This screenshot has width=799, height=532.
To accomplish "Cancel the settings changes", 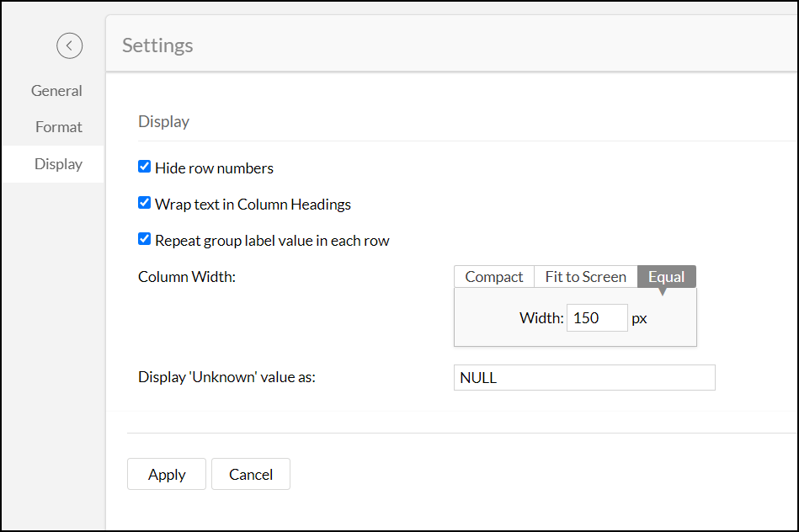I will (250, 474).
